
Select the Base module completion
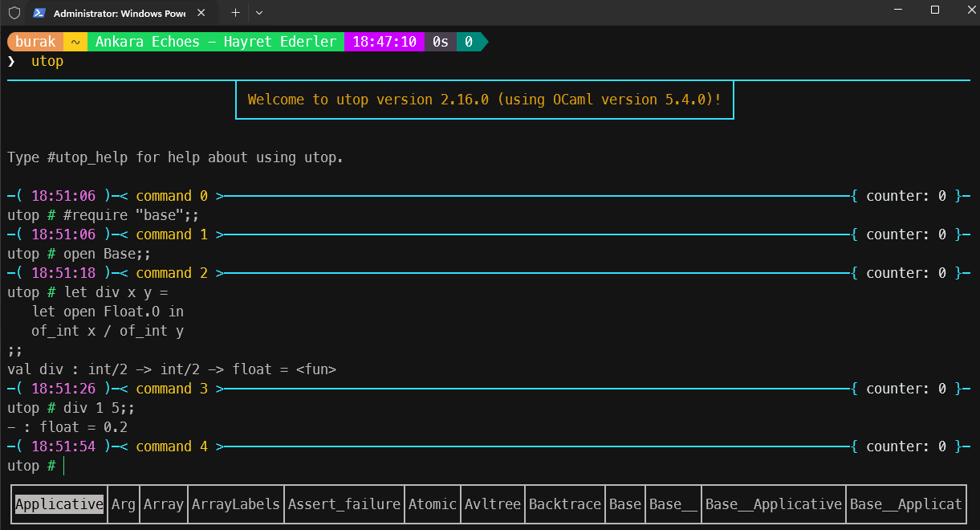[625, 504]
